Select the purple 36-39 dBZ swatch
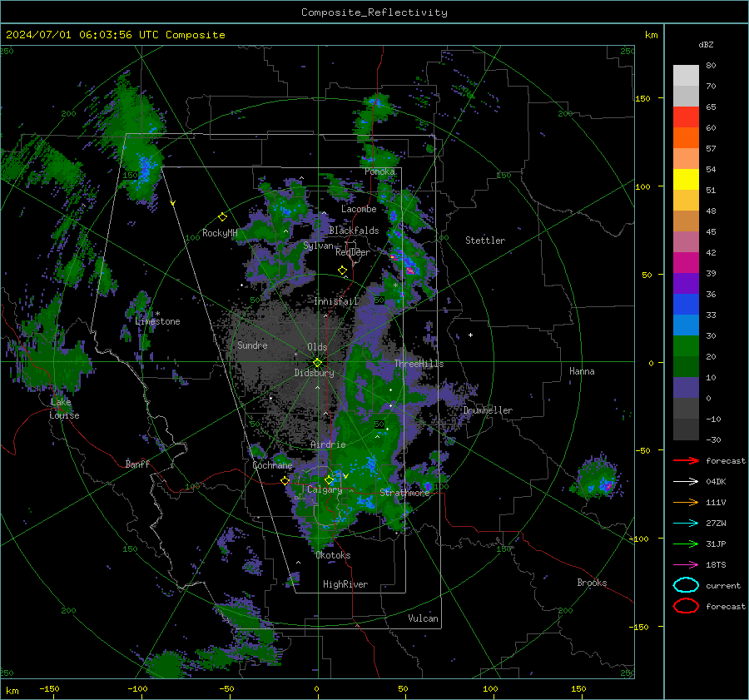This screenshot has height=700, width=749. tap(686, 283)
